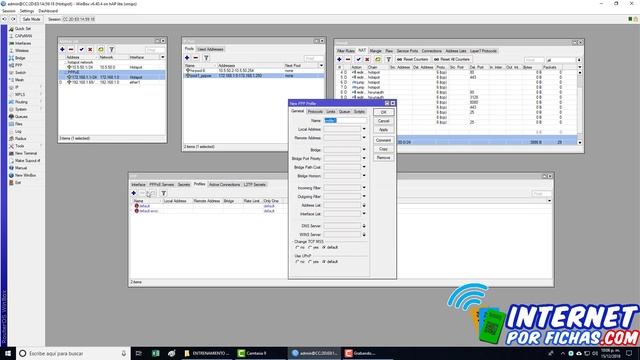The width and height of the screenshot is (640, 360).
Task: Remove entry in Address List window
Action: click(71, 49)
